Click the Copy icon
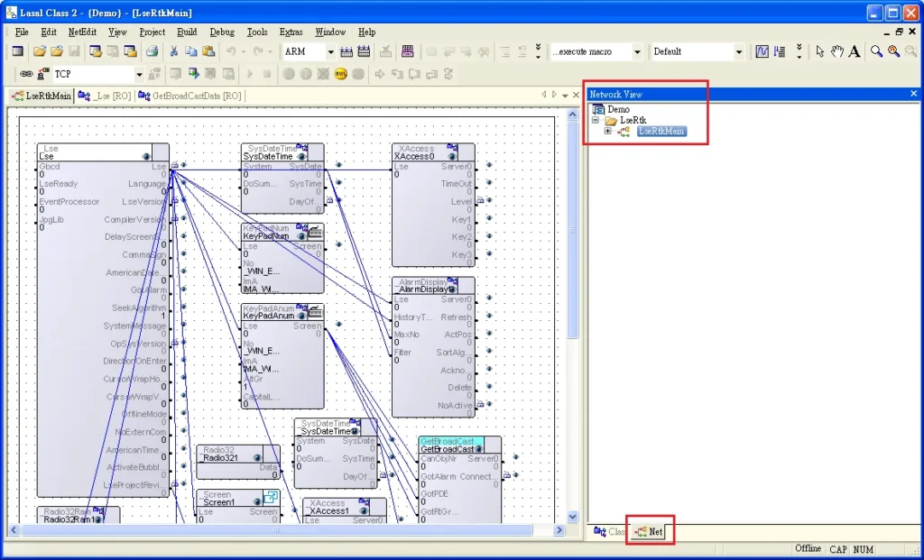924x560 pixels. pos(191,51)
